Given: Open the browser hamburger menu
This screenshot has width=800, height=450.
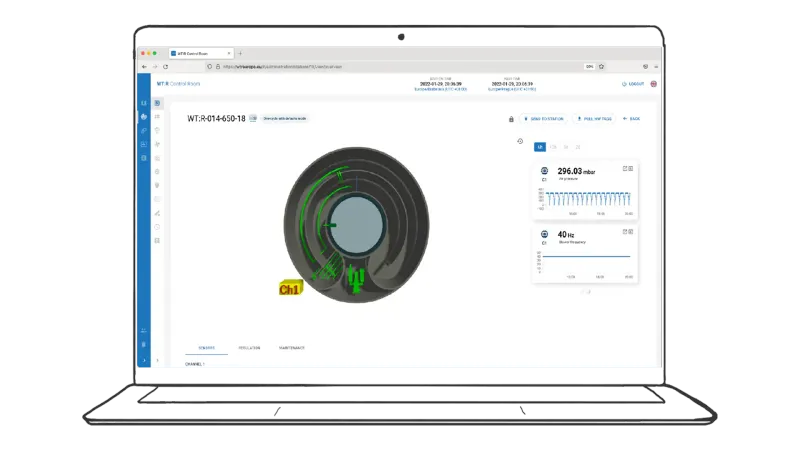Looking at the screenshot, I should point(656,67).
